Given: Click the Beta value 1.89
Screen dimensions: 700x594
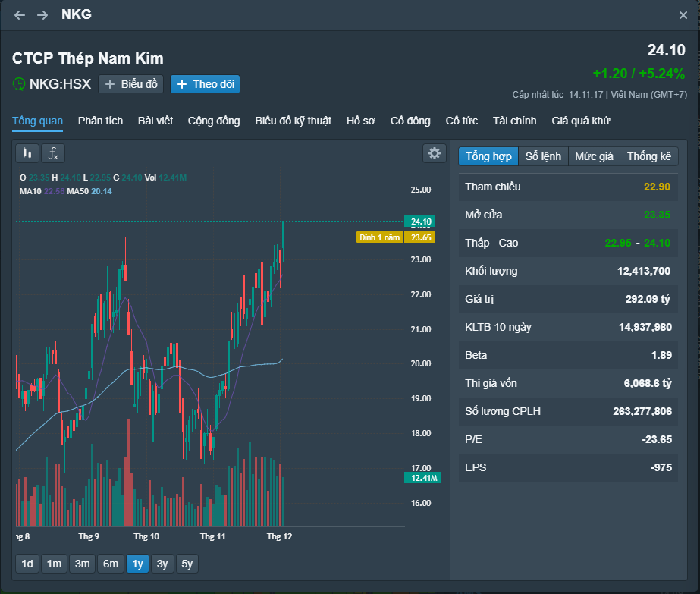Looking at the screenshot, I should click(x=661, y=355).
